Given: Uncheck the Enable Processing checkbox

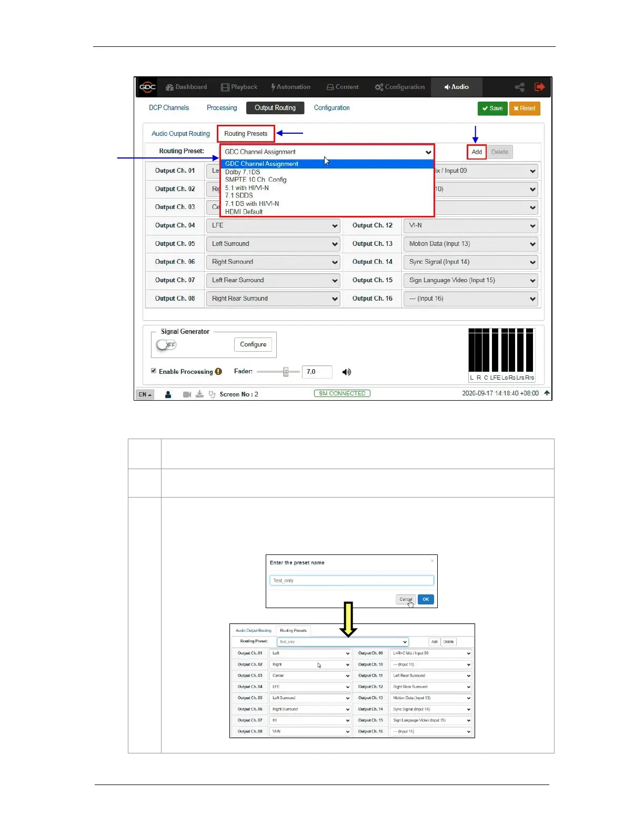Looking at the screenshot, I should coord(154,371).
